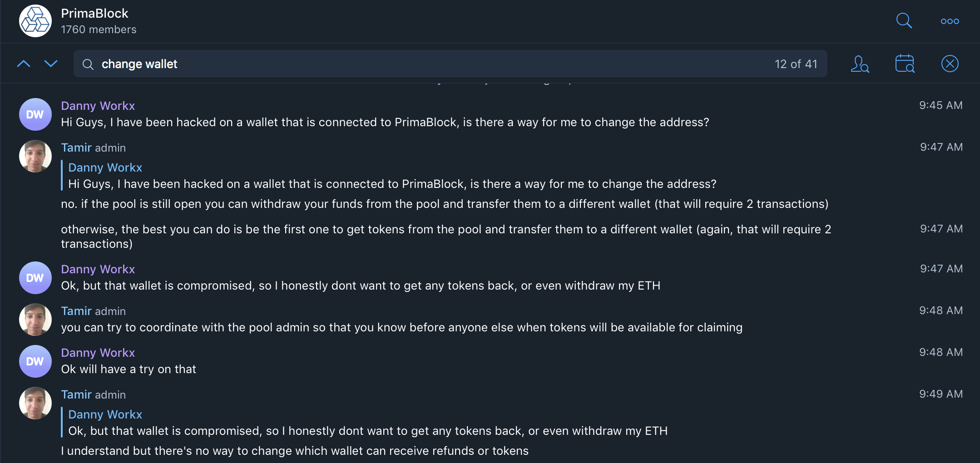The width and height of the screenshot is (980, 463).
Task: Click the 1760 members subtitle
Action: coord(99,30)
